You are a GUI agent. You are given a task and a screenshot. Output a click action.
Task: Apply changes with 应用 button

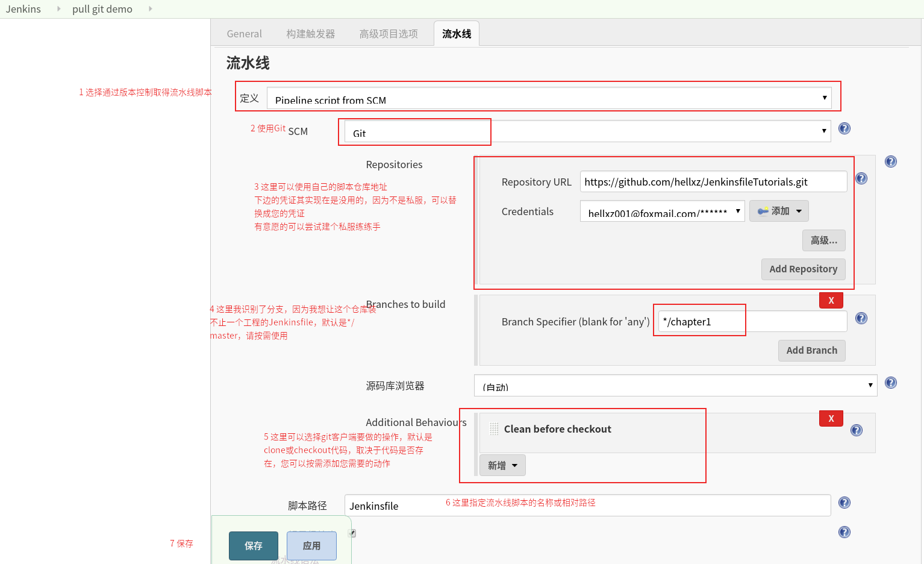coord(311,546)
